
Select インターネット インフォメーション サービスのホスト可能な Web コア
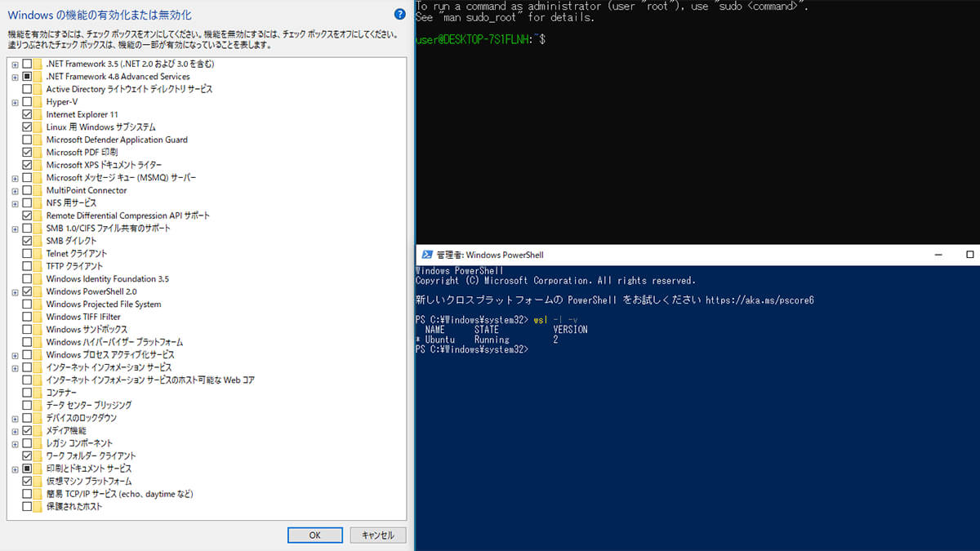[150, 380]
